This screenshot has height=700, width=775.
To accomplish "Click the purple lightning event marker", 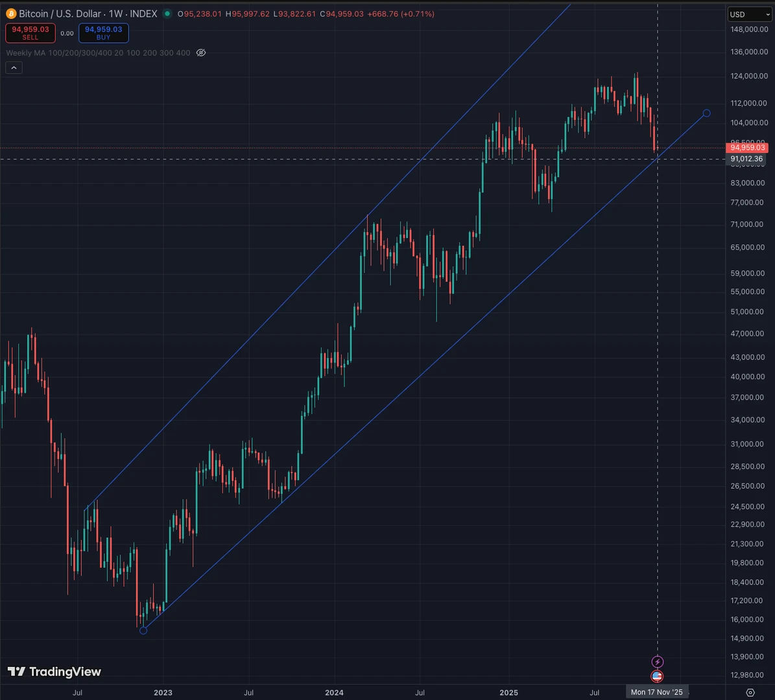I will pyautogui.click(x=657, y=662).
